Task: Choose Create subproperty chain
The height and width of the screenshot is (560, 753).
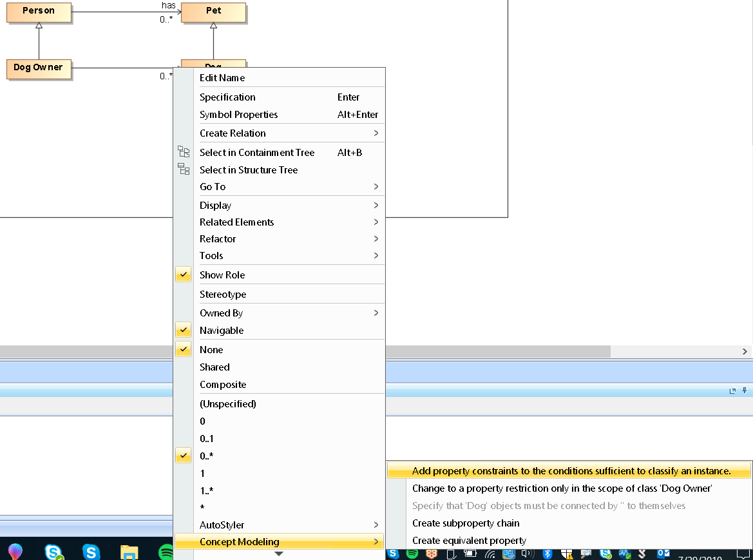Action: coord(466,523)
